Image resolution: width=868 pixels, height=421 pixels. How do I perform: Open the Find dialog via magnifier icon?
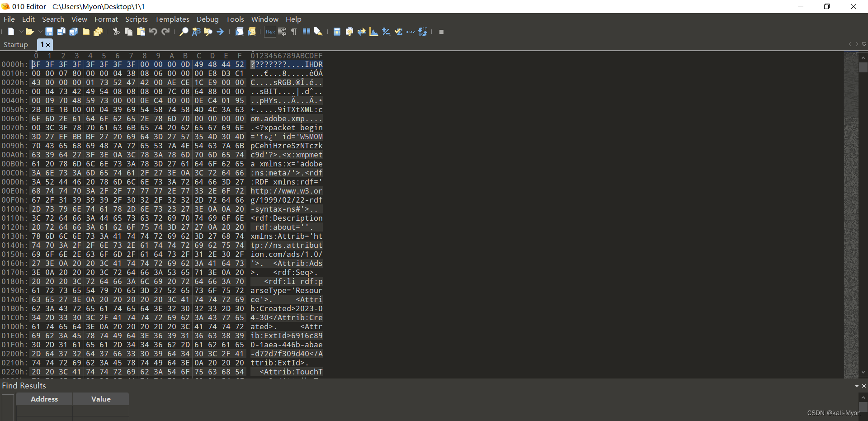click(x=184, y=32)
